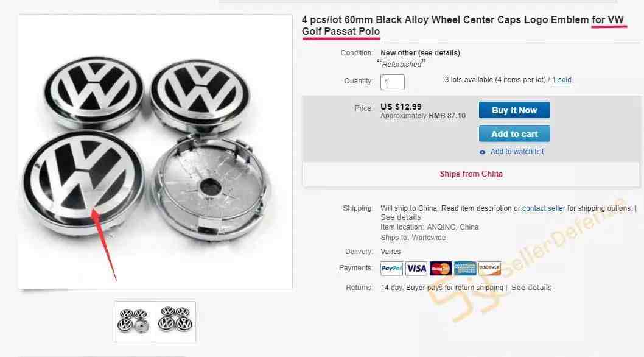Image resolution: width=644 pixels, height=357 pixels.
Task: Click the contact seller link
Action: tap(544, 208)
